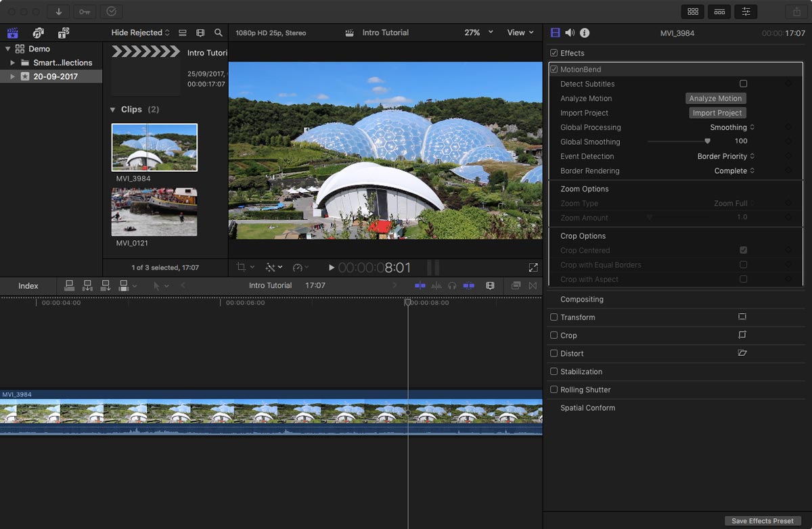Viewport: 812px width, 529px height.
Task: Open the Info inspector icon
Action: click(585, 32)
